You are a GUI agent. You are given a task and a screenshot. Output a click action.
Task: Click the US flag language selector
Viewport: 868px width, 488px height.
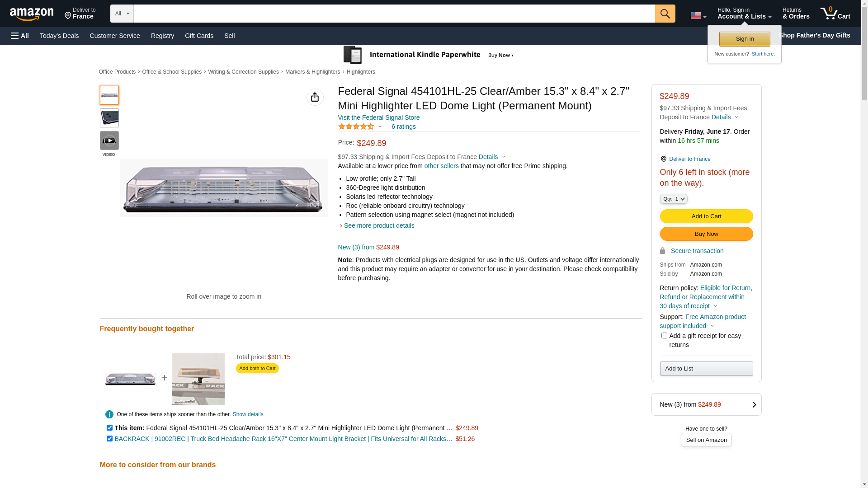point(698,15)
